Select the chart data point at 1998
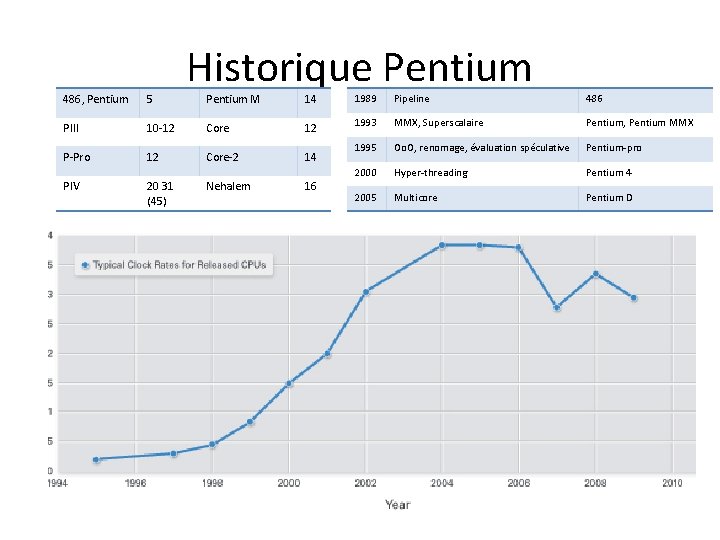This screenshot has height=540, width=720. [x=213, y=444]
